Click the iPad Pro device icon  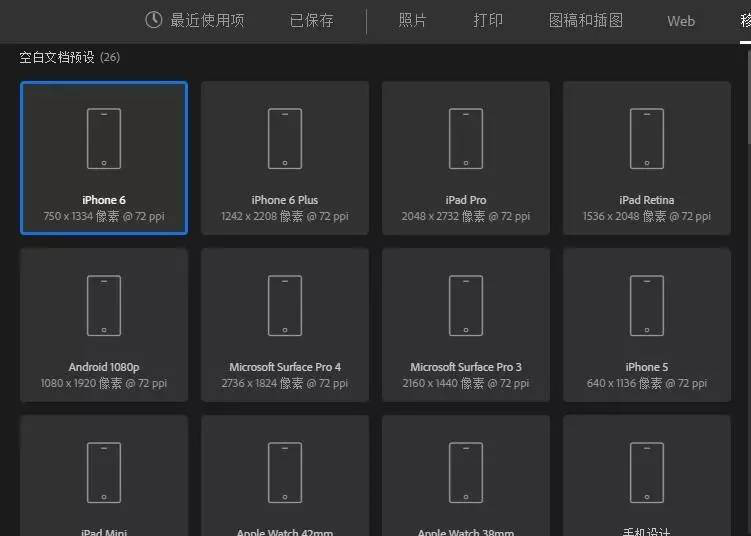(x=466, y=138)
